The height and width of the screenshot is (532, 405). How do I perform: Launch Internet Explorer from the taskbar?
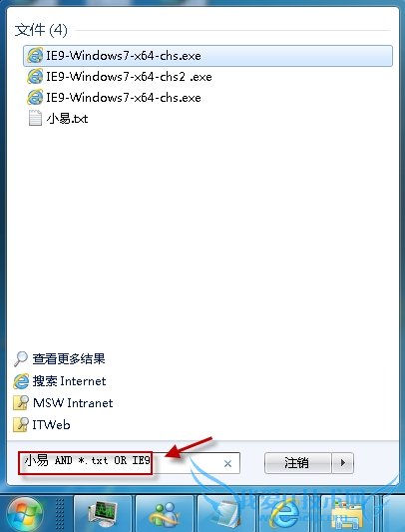pos(288,514)
